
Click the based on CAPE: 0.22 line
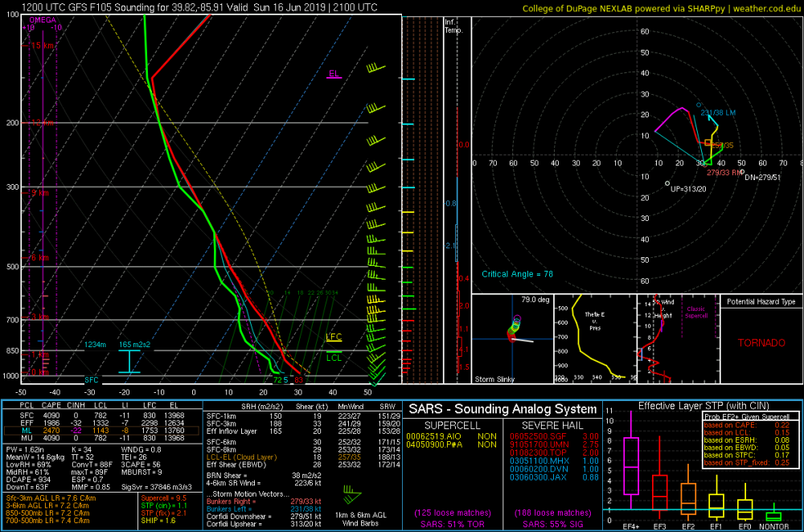click(747, 425)
